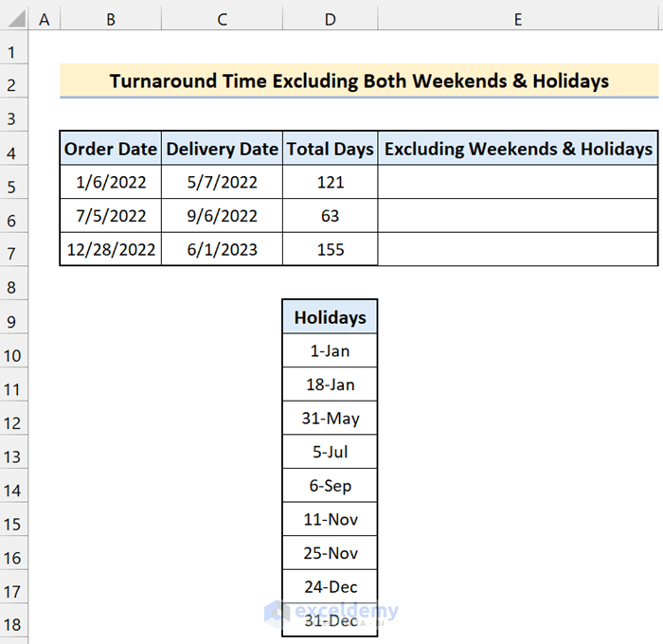The width and height of the screenshot is (663, 644).
Task: Select the Order Date header cell
Action: pos(111,148)
